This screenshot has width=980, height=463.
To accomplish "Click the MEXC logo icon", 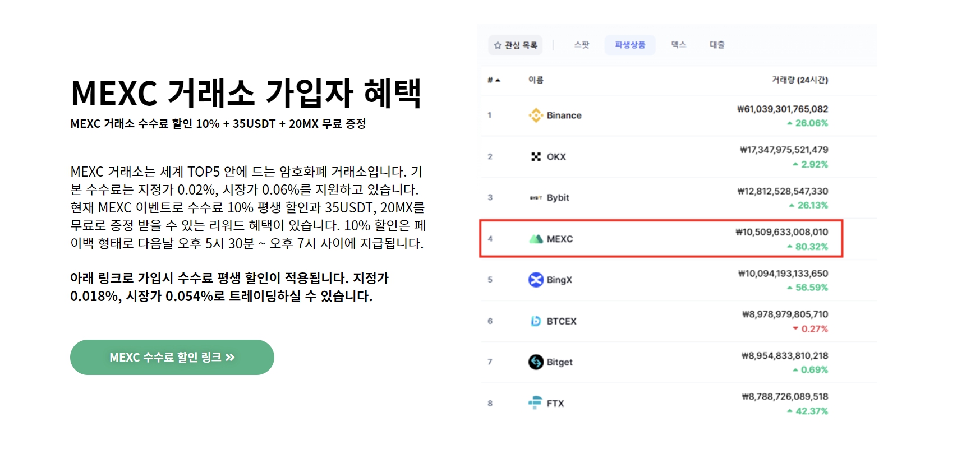I will [536, 239].
